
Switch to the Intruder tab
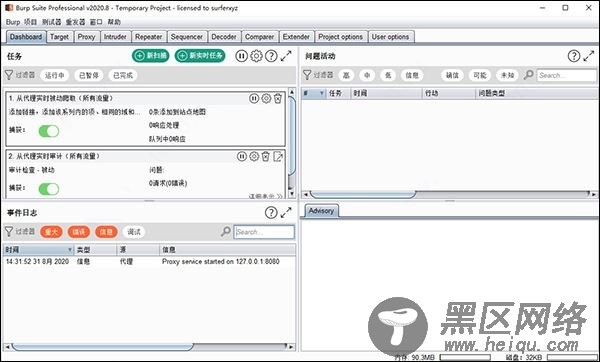point(115,37)
